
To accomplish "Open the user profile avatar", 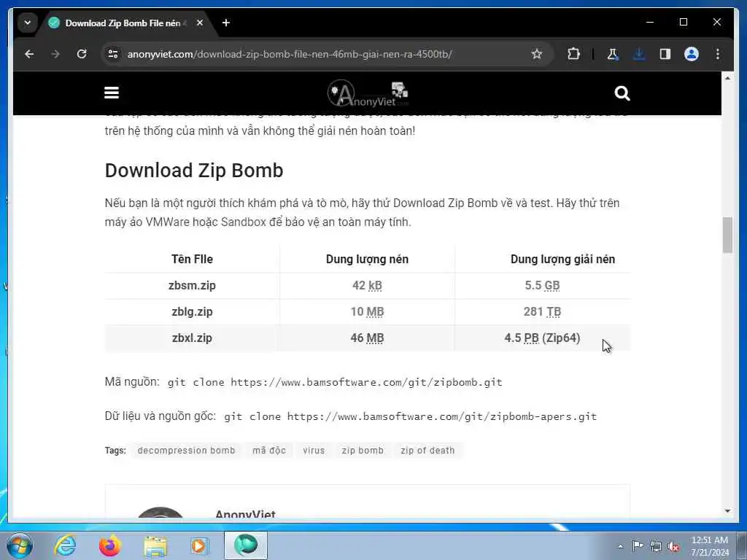I will tap(692, 54).
